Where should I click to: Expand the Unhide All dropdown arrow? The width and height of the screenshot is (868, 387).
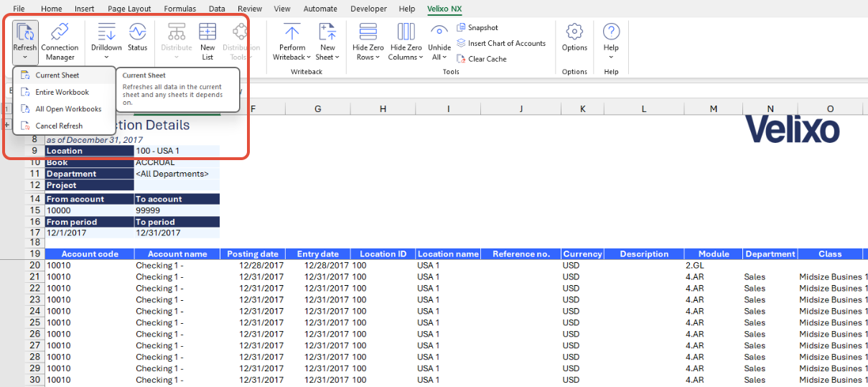(445, 57)
